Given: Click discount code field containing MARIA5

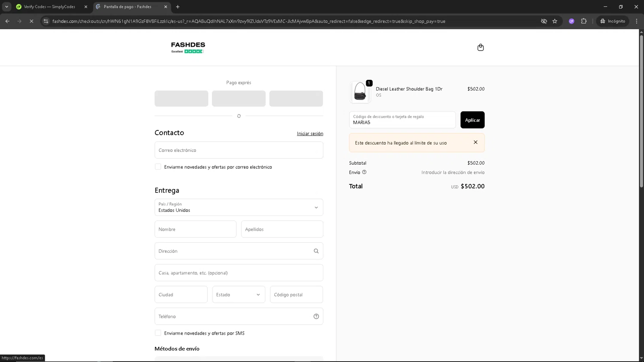Looking at the screenshot, I should pos(402,120).
